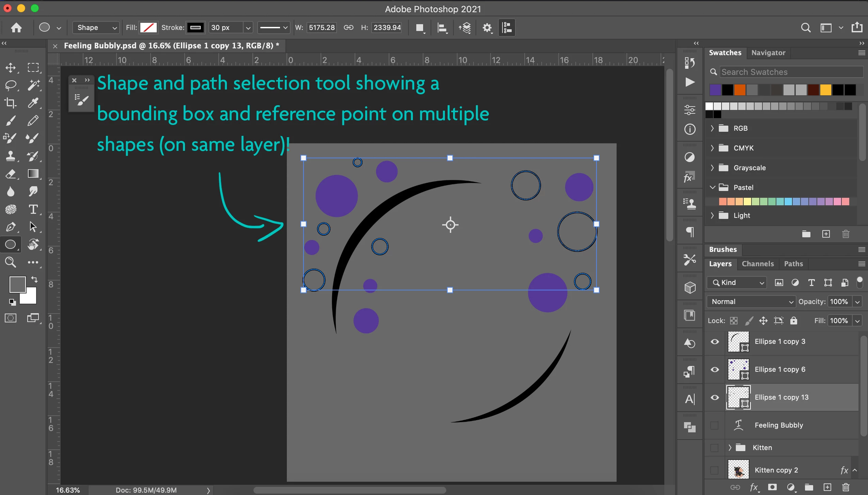Switch to the Channels tab
This screenshot has width=868, height=495.
pos(758,264)
